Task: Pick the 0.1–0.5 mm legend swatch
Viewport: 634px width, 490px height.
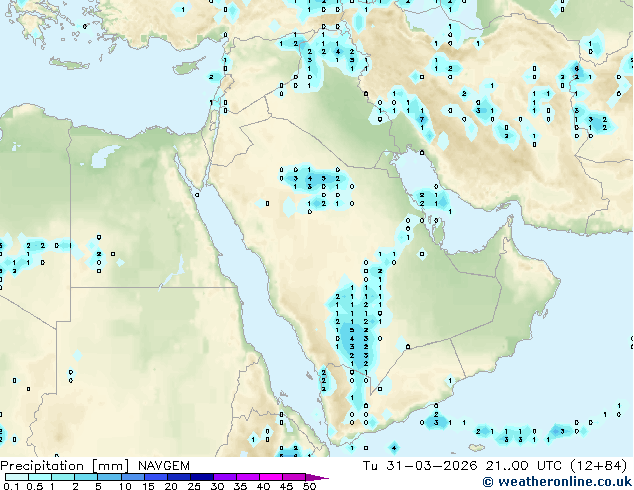Action: pyautogui.click(x=17, y=477)
